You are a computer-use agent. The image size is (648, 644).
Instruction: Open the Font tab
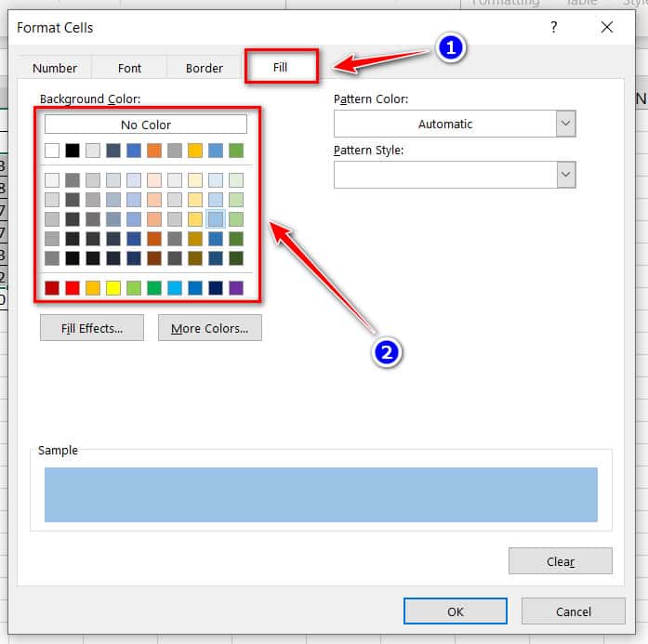[129, 68]
